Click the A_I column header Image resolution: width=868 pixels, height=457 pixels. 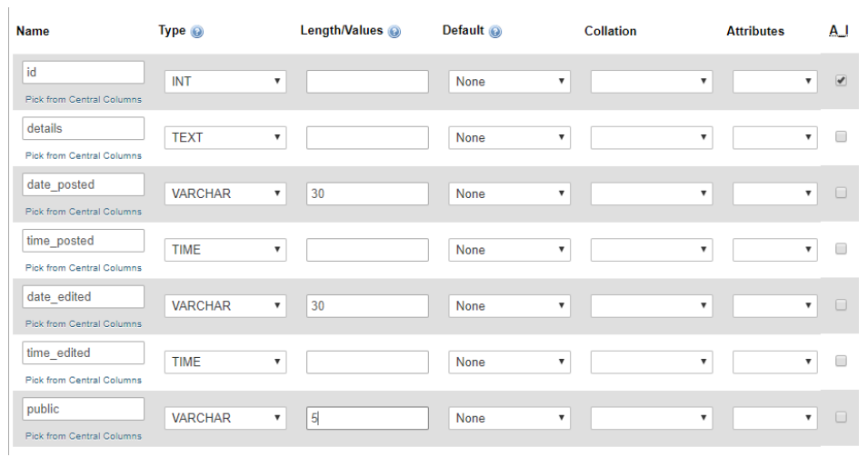(x=838, y=31)
